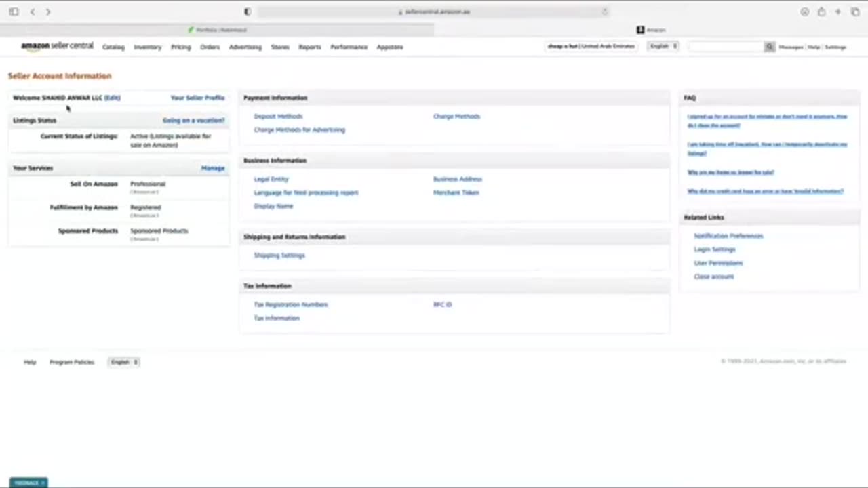Viewport: 868px width, 488px height.
Task: Click the privacy shield icon beside address bar
Action: 248,12
